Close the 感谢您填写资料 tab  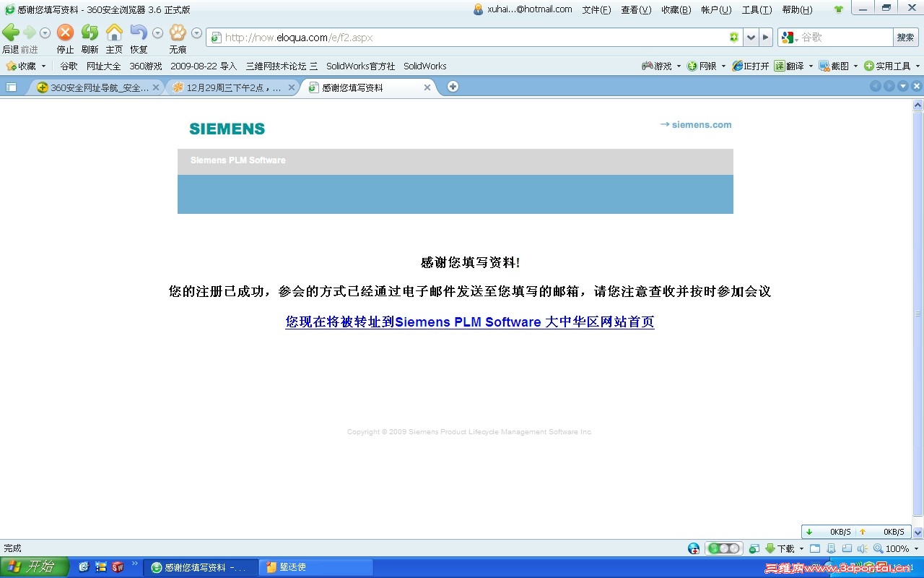click(x=427, y=87)
